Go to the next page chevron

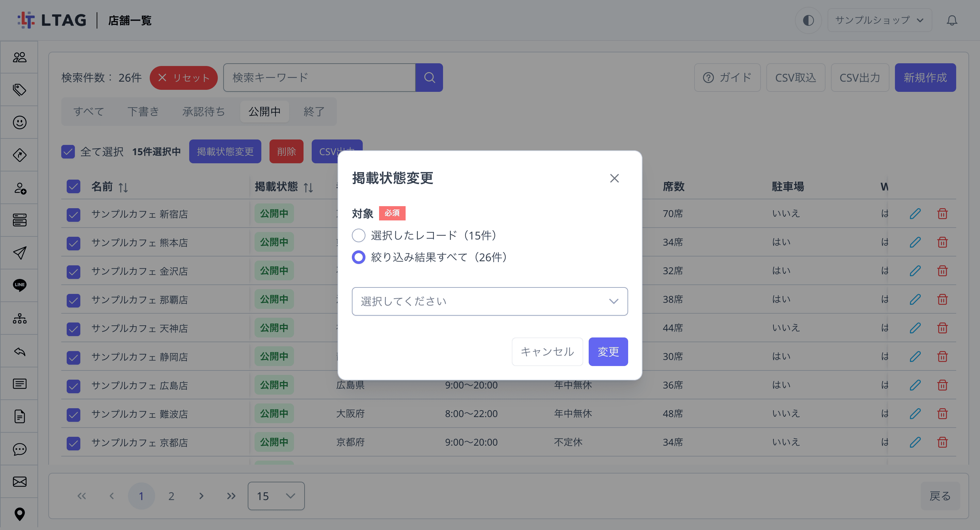(x=201, y=496)
